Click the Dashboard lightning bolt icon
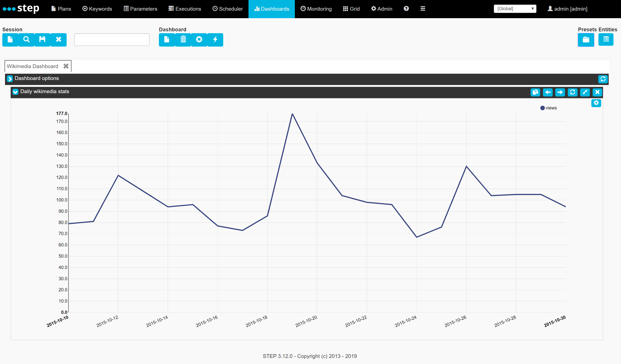The width and height of the screenshot is (621, 364). click(215, 40)
